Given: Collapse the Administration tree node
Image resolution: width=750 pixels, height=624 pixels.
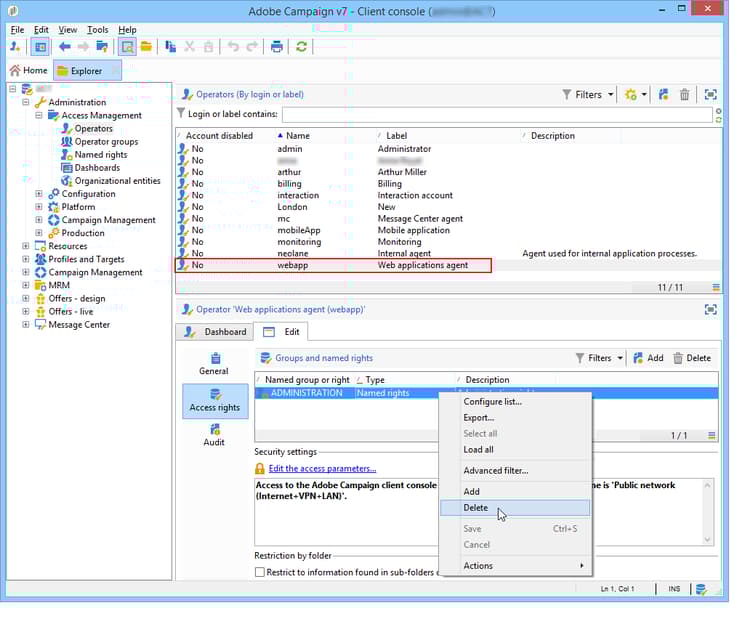Looking at the screenshot, I should [x=27, y=102].
